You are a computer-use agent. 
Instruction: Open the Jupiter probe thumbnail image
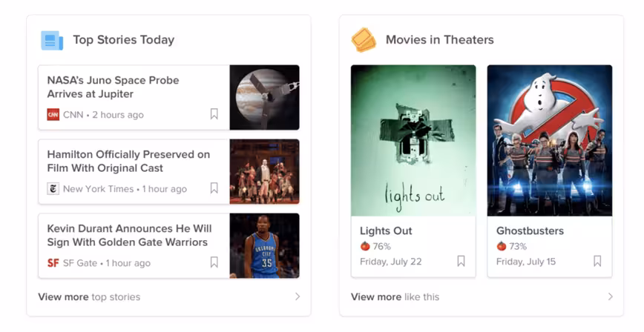264,97
